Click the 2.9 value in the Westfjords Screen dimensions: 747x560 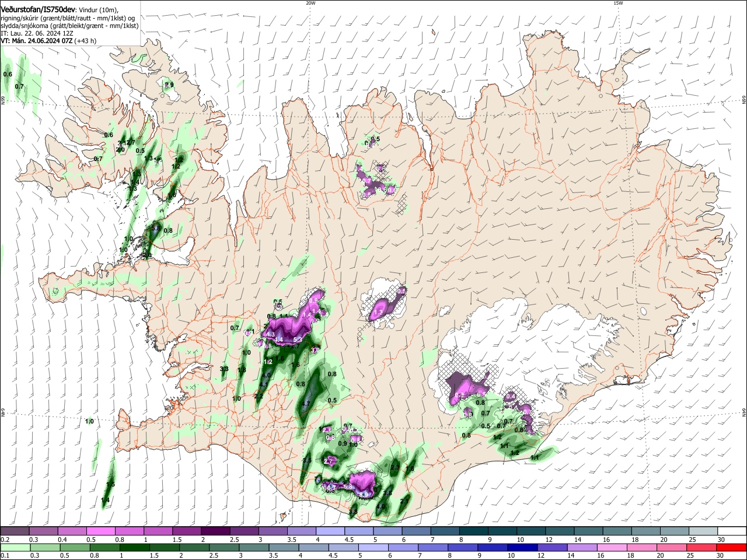(x=169, y=85)
